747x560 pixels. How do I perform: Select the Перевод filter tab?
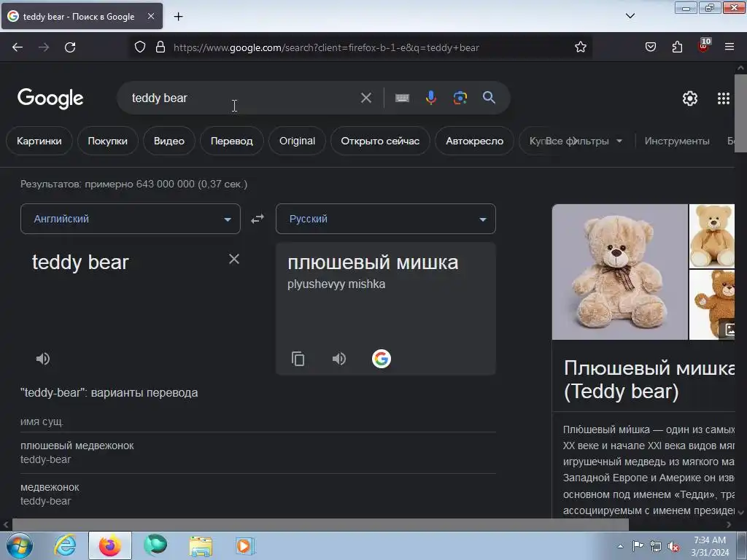pos(231,141)
